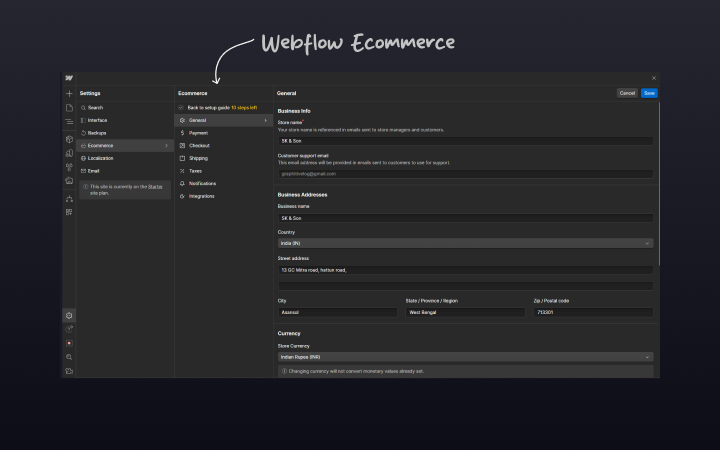Click the Cancel button
The image size is (720, 450).
pyautogui.click(x=627, y=93)
